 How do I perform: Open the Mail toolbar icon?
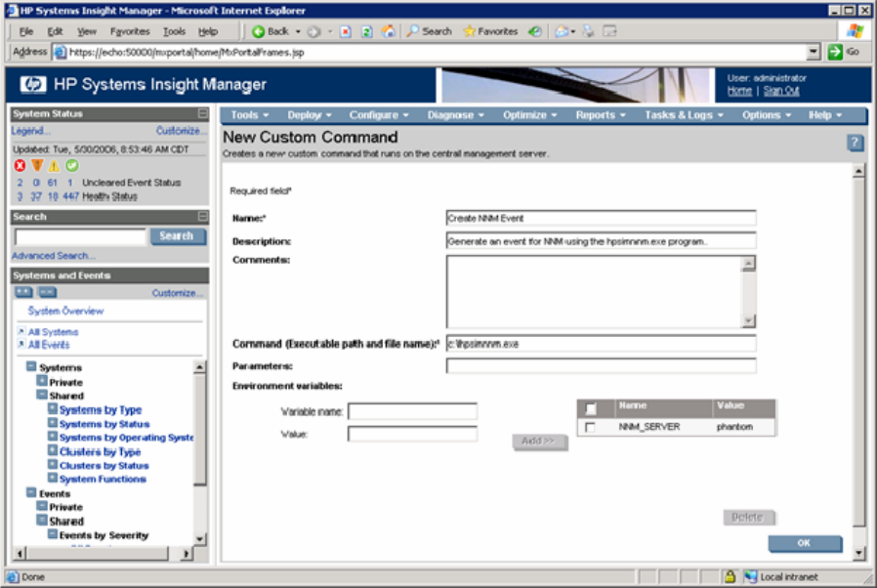tap(562, 31)
